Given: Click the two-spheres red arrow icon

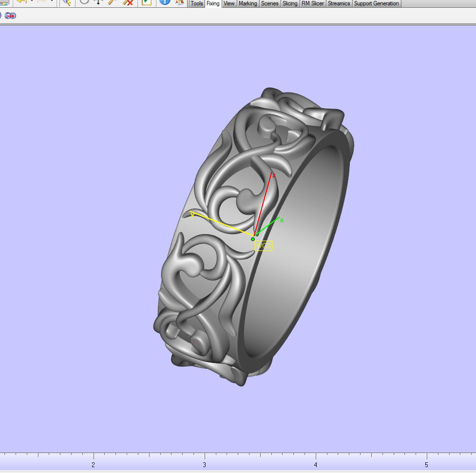Looking at the screenshot, I should click(x=10, y=16).
